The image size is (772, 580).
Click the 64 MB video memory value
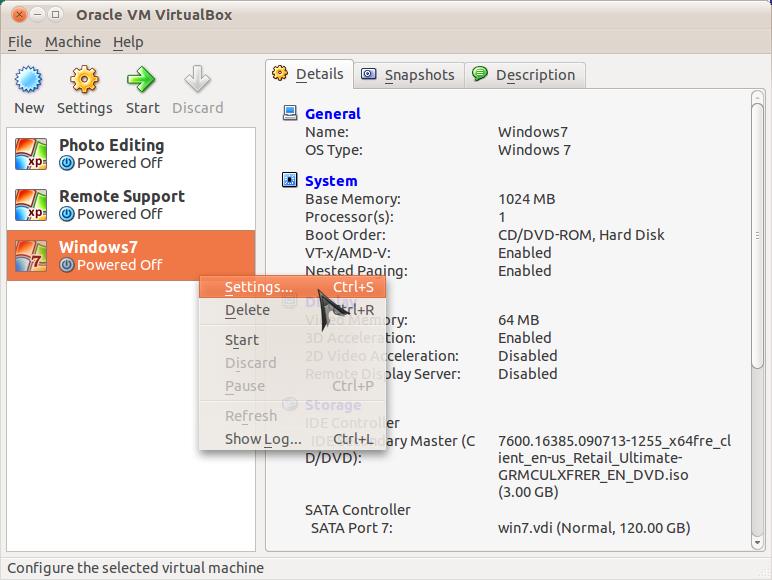[x=518, y=320]
